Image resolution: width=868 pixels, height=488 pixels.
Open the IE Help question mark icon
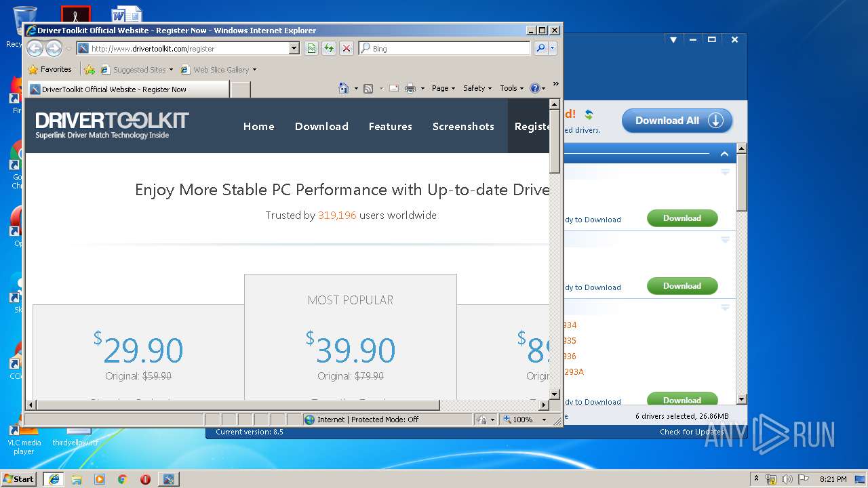coord(534,88)
